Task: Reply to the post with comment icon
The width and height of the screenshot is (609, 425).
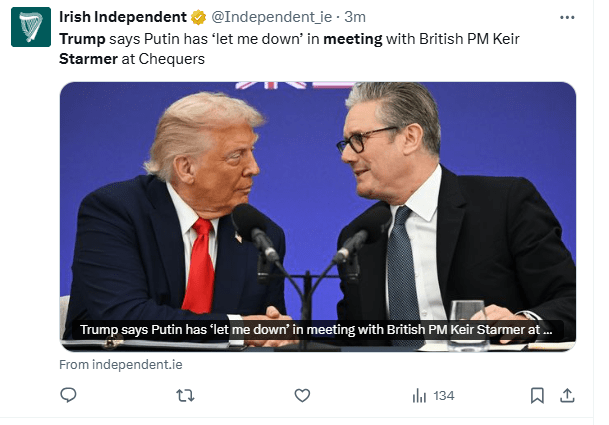Action: [69, 396]
